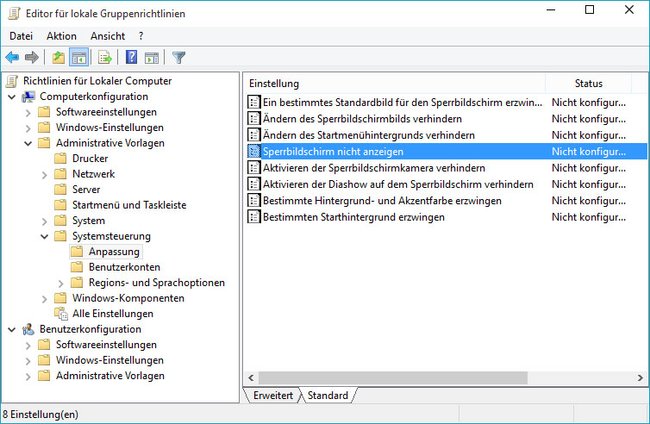Collapse the Benutzerkonfiguration node
This screenshot has width=650, height=424.
click(12, 330)
